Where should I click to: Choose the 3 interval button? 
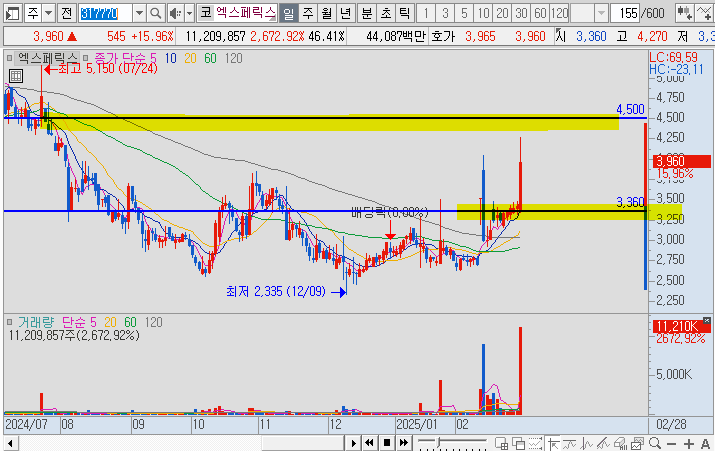pos(445,13)
